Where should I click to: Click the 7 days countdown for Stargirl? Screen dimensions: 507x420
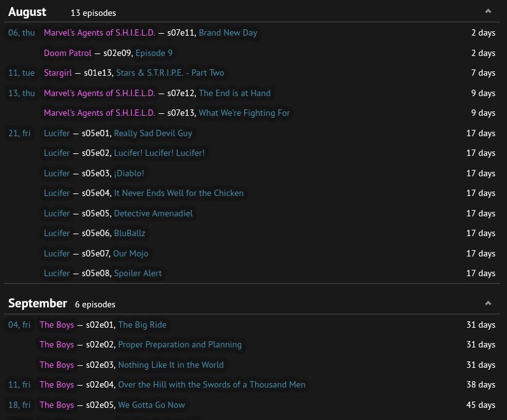point(483,73)
